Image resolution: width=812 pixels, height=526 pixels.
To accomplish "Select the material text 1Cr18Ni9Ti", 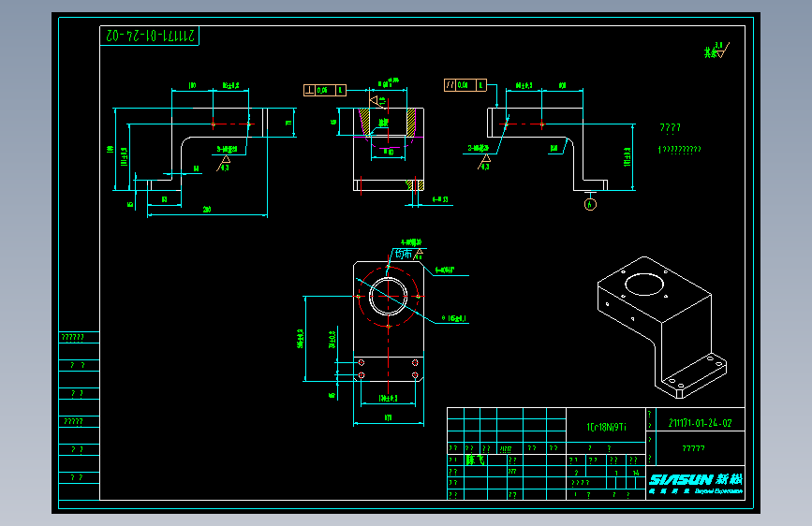I will point(606,427).
